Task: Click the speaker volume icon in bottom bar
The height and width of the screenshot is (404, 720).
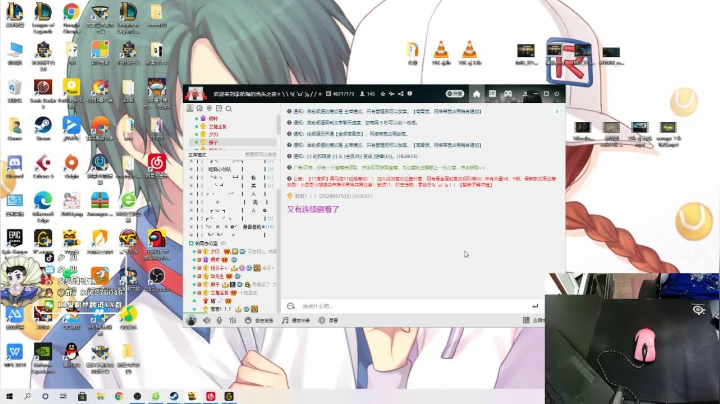Action: coord(207,320)
